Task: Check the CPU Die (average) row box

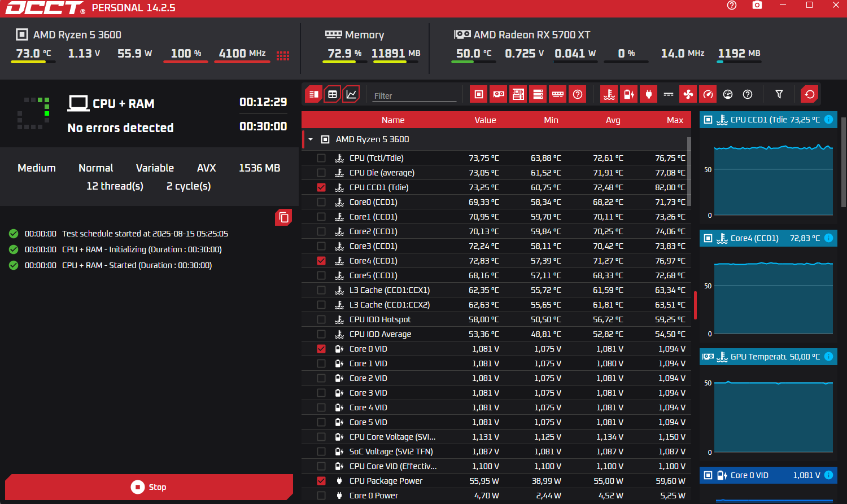Action: click(x=321, y=173)
